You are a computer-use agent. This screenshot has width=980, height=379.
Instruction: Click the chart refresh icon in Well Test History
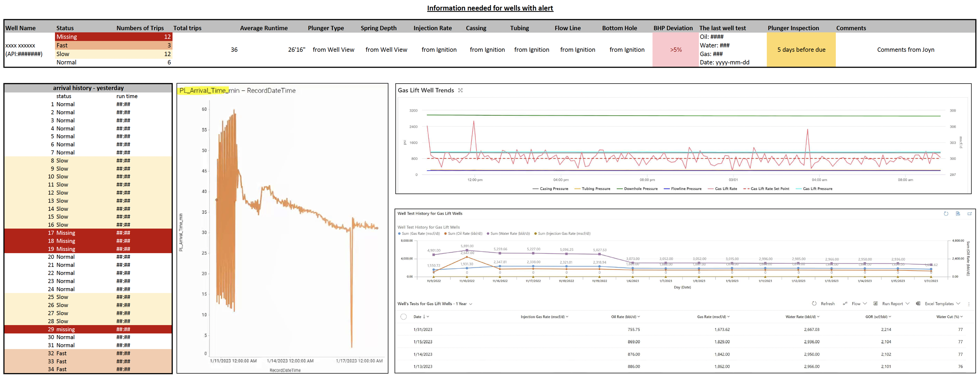click(x=946, y=213)
